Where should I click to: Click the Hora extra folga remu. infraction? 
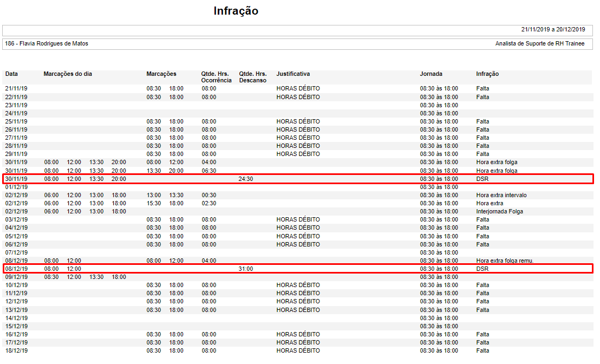point(505,261)
